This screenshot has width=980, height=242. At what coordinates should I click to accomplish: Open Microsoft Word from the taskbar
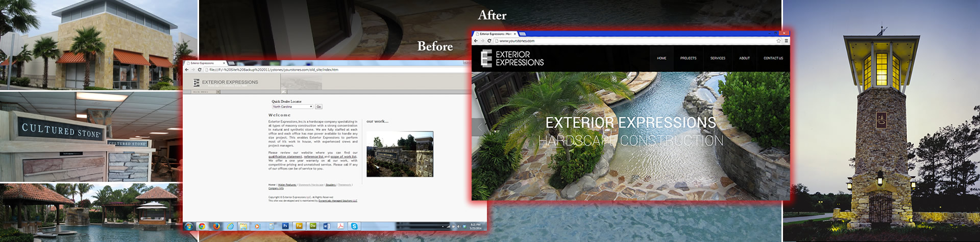pos(327,226)
